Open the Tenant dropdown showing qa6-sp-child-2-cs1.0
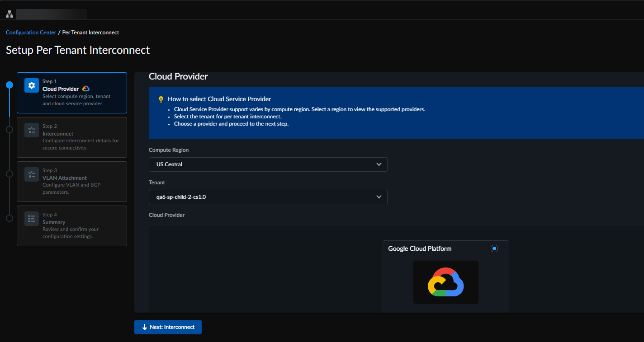 point(268,197)
